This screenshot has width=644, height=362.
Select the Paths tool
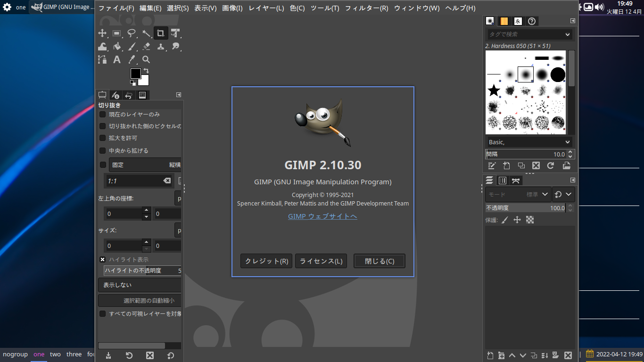click(x=102, y=59)
